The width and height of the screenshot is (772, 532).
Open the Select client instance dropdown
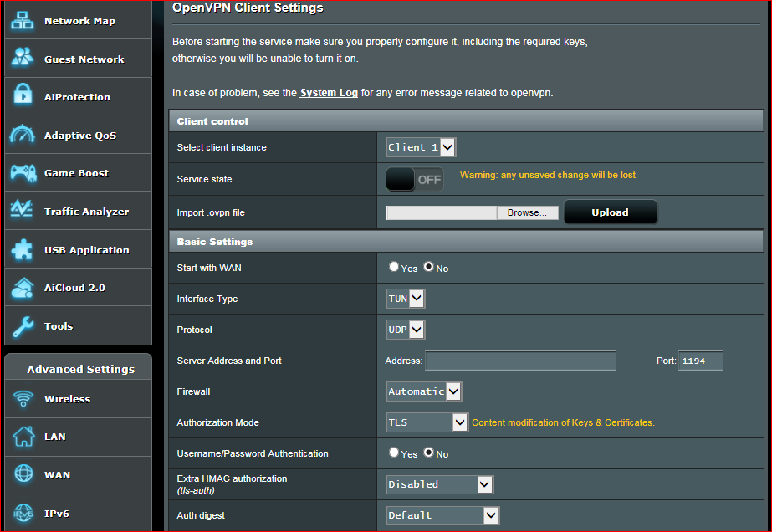[421, 147]
